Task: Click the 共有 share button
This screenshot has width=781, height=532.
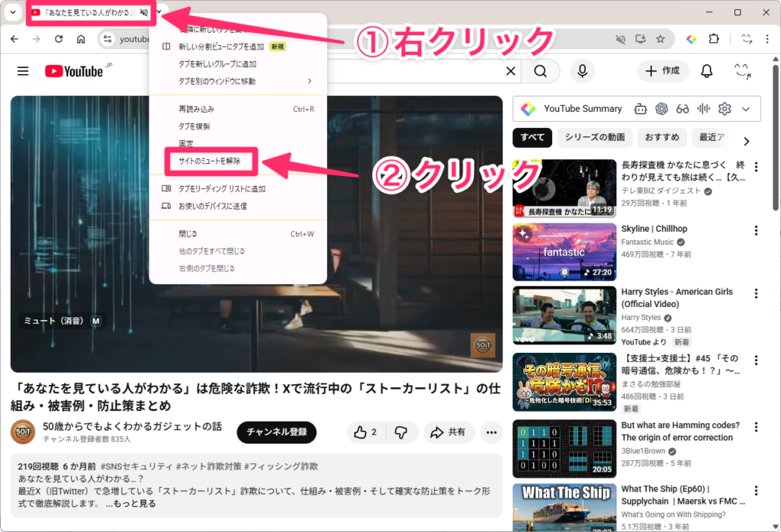Action: pyautogui.click(x=448, y=432)
